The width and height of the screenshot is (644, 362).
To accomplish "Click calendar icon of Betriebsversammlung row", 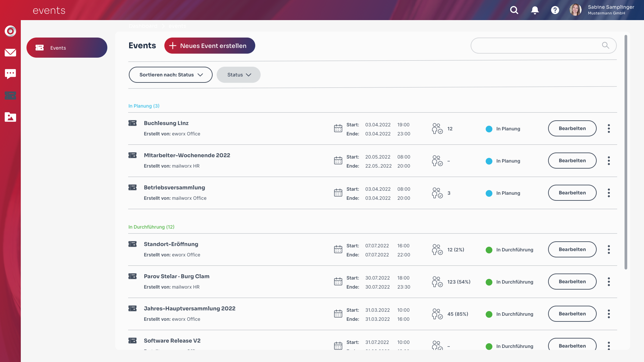I will coord(338,193).
